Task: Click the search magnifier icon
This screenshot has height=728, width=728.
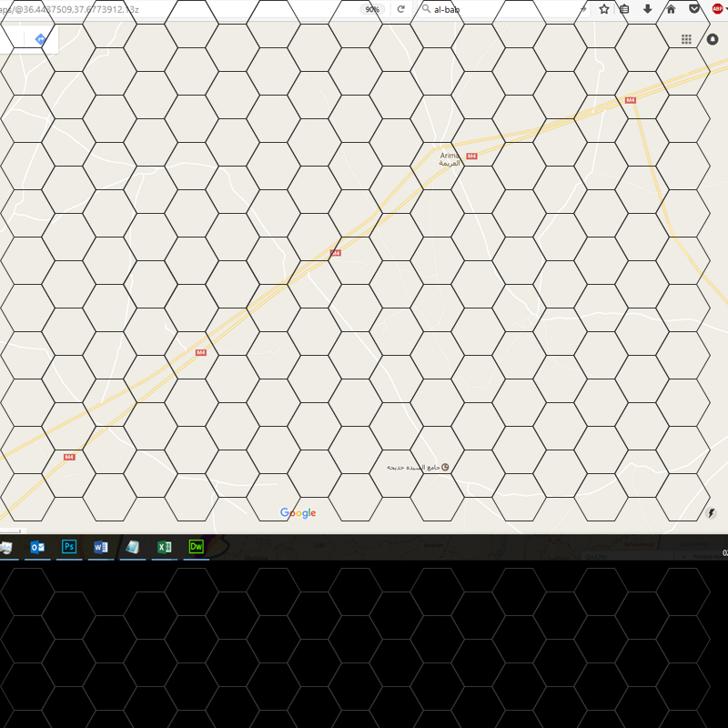Action: pyautogui.click(x=426, y=9)
